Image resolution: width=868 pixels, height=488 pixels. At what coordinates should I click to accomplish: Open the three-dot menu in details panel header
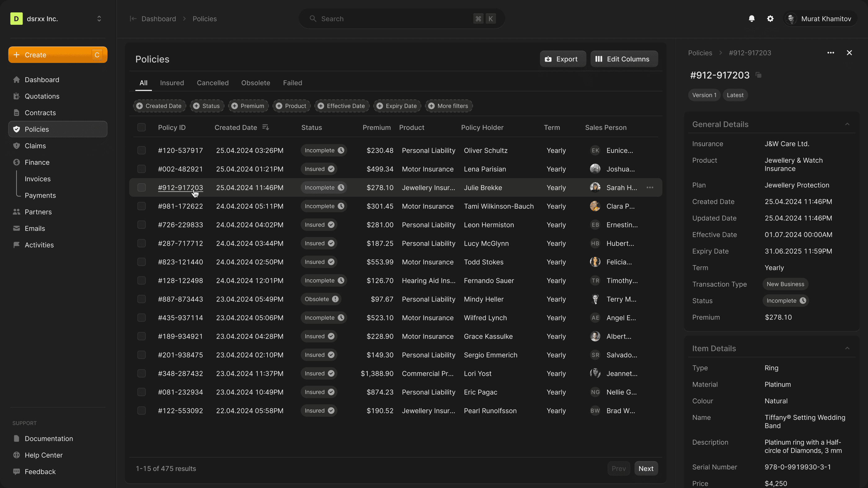tap(830, 53)
